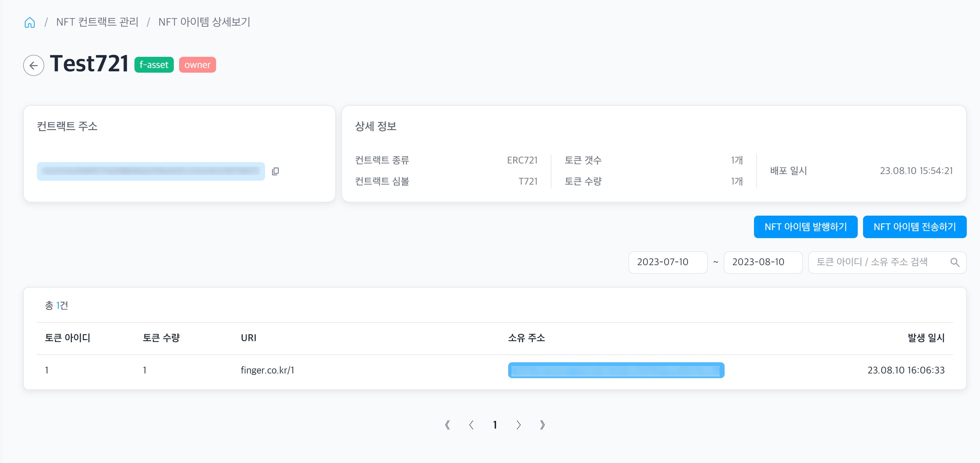Click the 상세 정보 card title
This screenshot has height=463, width=980.
(x=376, y=126)
